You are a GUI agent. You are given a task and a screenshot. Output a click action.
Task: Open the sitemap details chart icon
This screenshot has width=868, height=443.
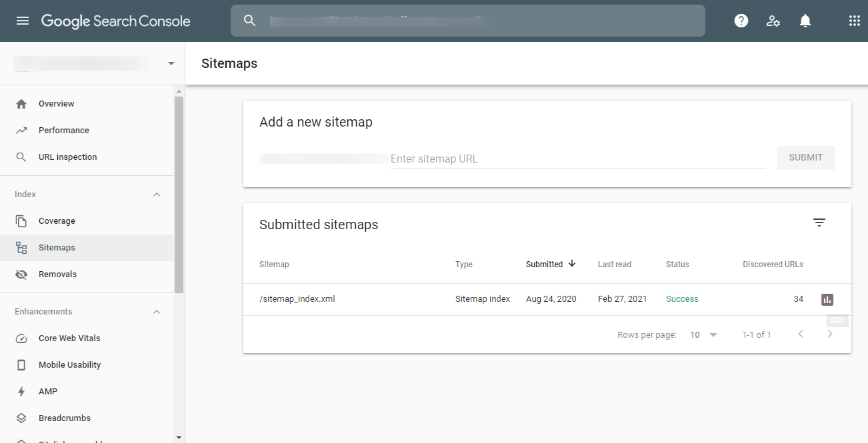click(x=827, y=299)
